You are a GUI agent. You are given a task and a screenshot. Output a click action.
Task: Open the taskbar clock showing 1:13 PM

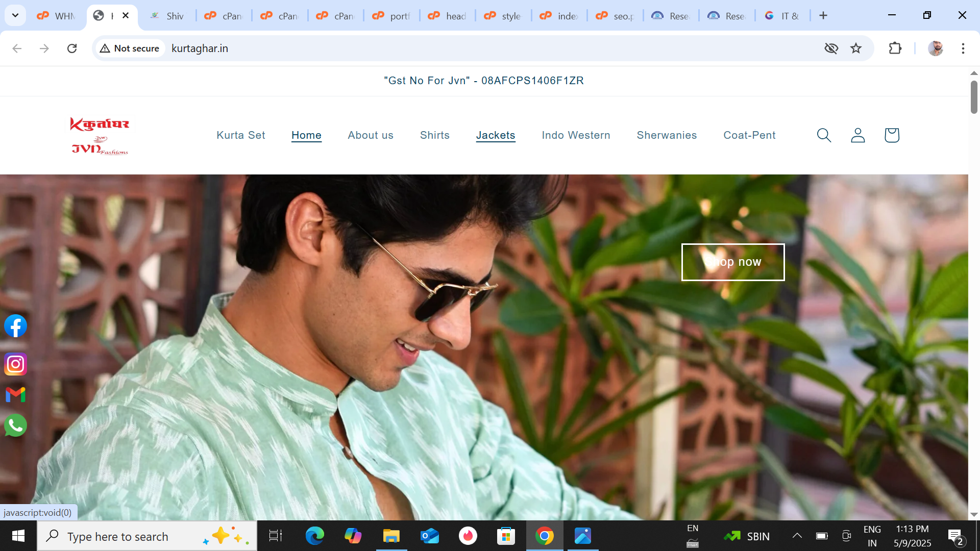click(x=913, y=536)
